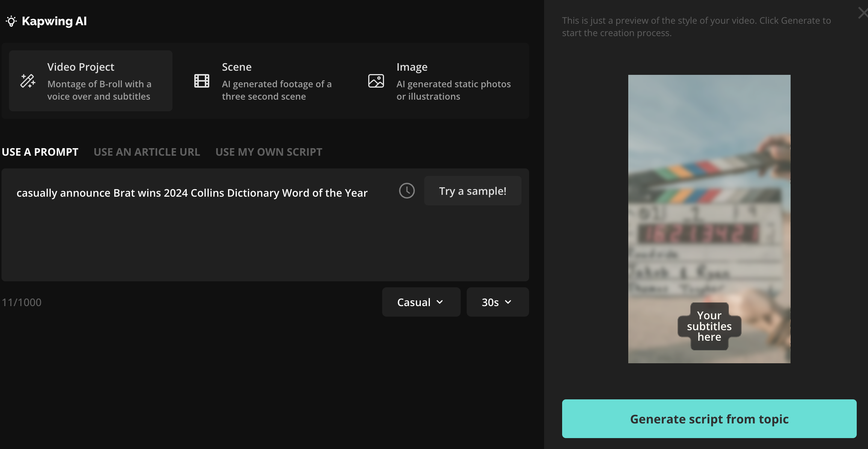Click Generate script from topic button
Viewport: 868px width, 449px height.
(709, 419)
